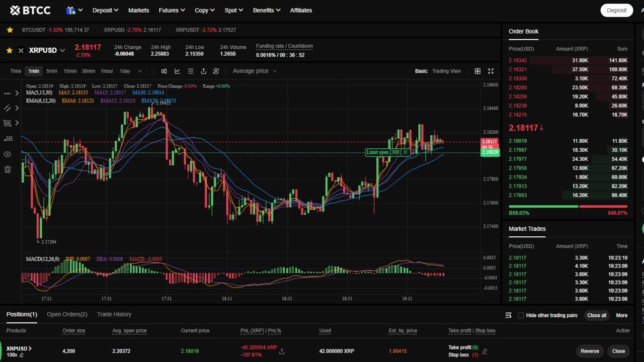
Task: Switch to Time line chart
Action: coord(16,71)
